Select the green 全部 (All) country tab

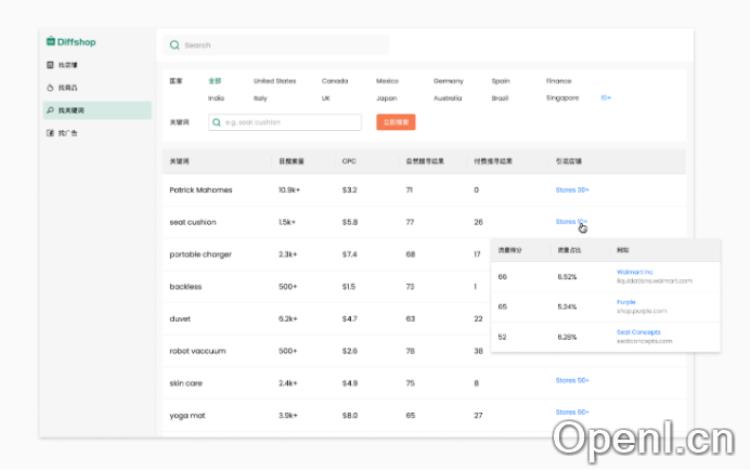click(215, 81)
